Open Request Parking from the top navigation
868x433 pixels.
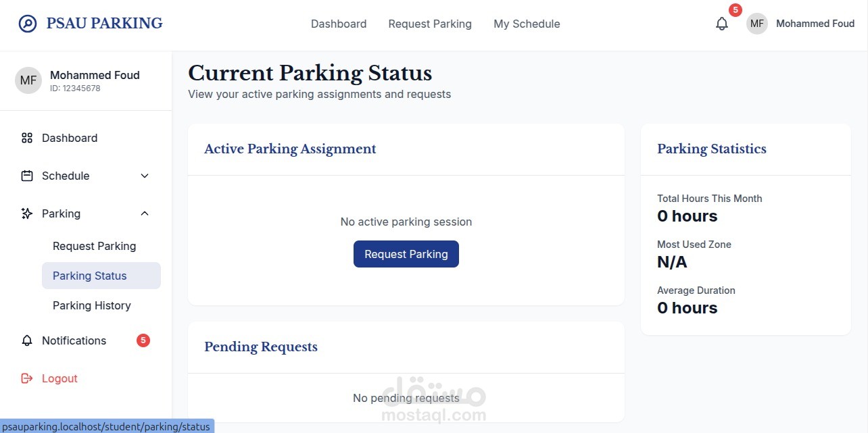430,24
